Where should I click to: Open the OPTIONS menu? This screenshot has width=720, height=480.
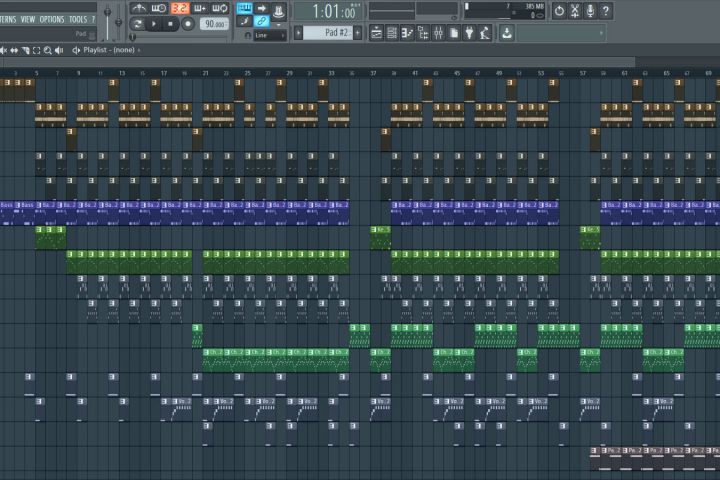[52, 19]
